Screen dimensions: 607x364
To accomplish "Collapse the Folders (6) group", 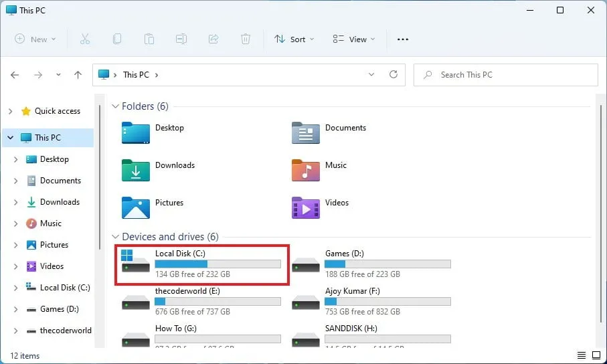I will 116,106.
